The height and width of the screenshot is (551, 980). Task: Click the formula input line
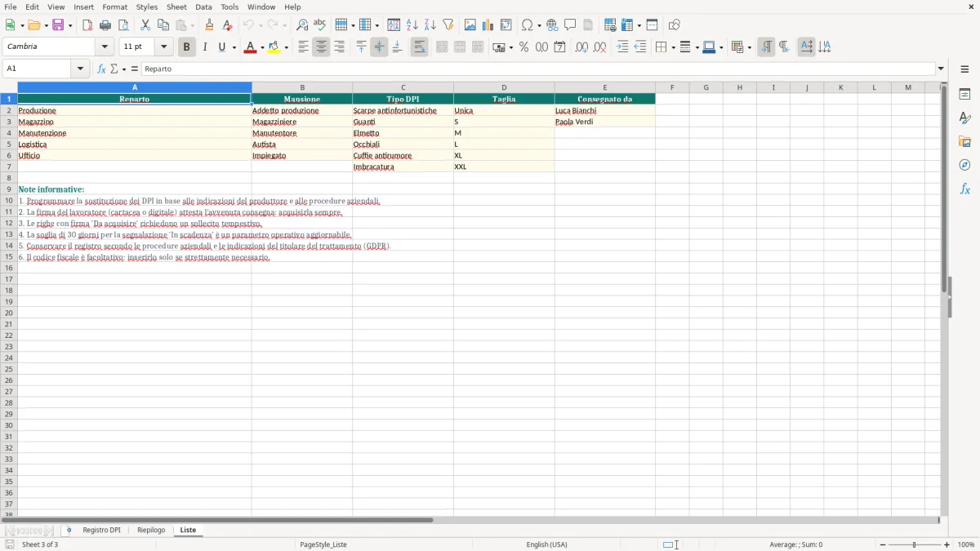coord(539,69)
